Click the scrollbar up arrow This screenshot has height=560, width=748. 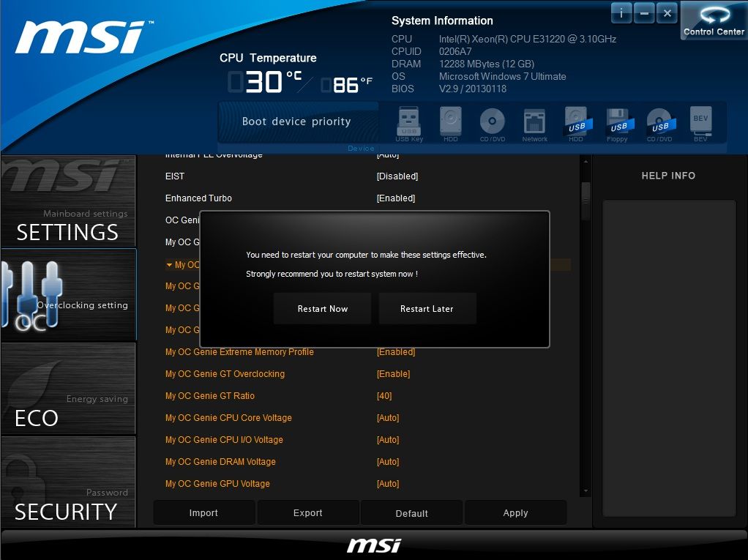pyautogui.click(x=586, y=162)
